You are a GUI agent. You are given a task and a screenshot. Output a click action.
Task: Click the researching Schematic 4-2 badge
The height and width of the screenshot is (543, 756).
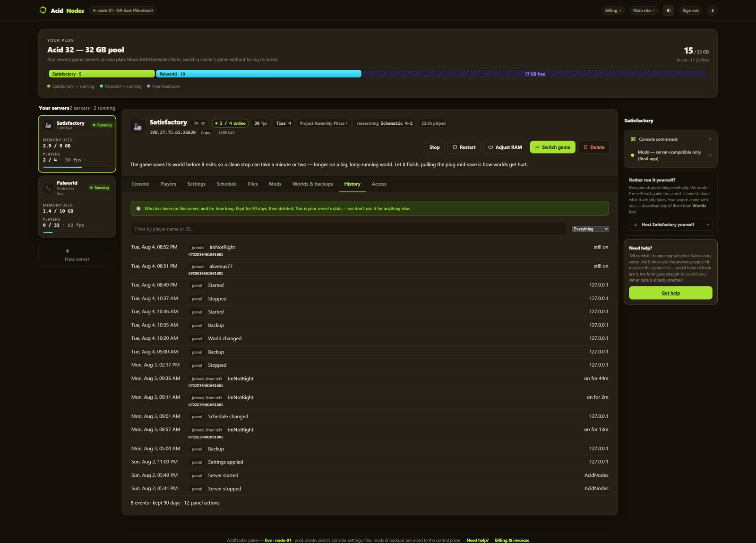[385, 123]
